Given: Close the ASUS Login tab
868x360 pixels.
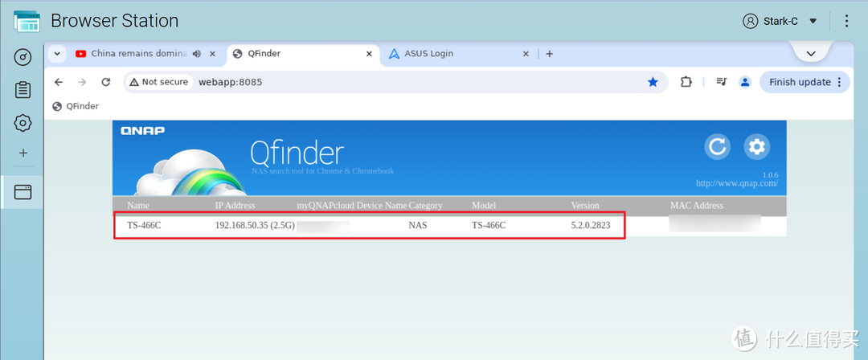Looking at the screenshot, I should click(526, 54).
